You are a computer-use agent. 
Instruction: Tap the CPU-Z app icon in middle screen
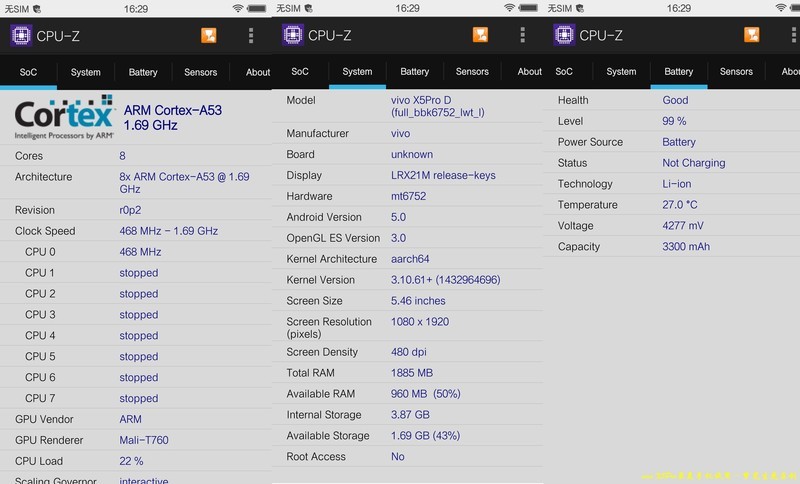pos(293,35)
